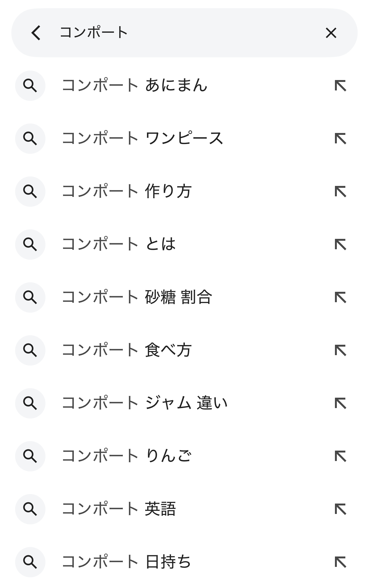
Task: Select suggestion コンポート ジャム 違い
Action: tap(144, 403)
